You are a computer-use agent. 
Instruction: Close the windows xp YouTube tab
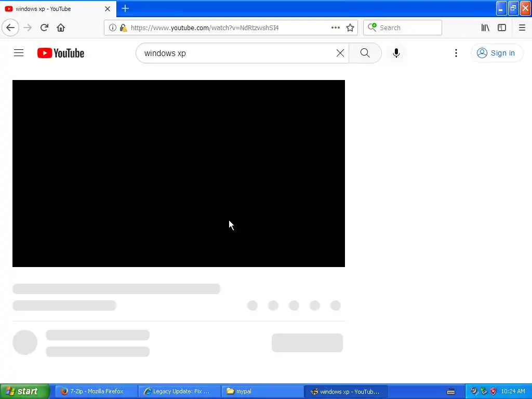coord(108,9)
